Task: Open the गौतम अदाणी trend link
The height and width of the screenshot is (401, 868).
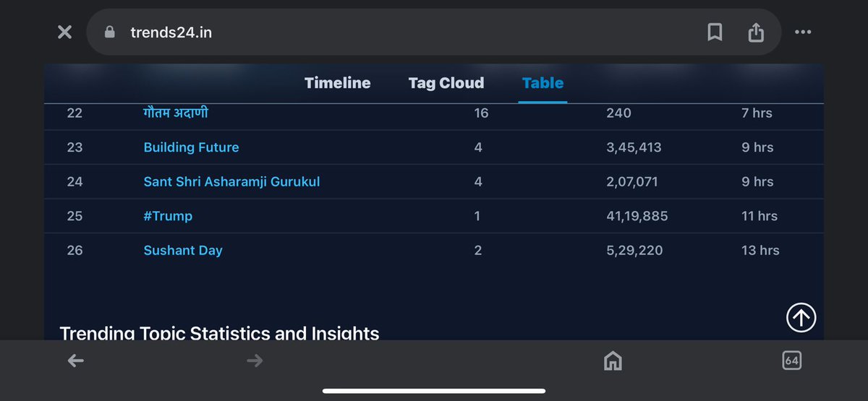Action: (176, 113)
